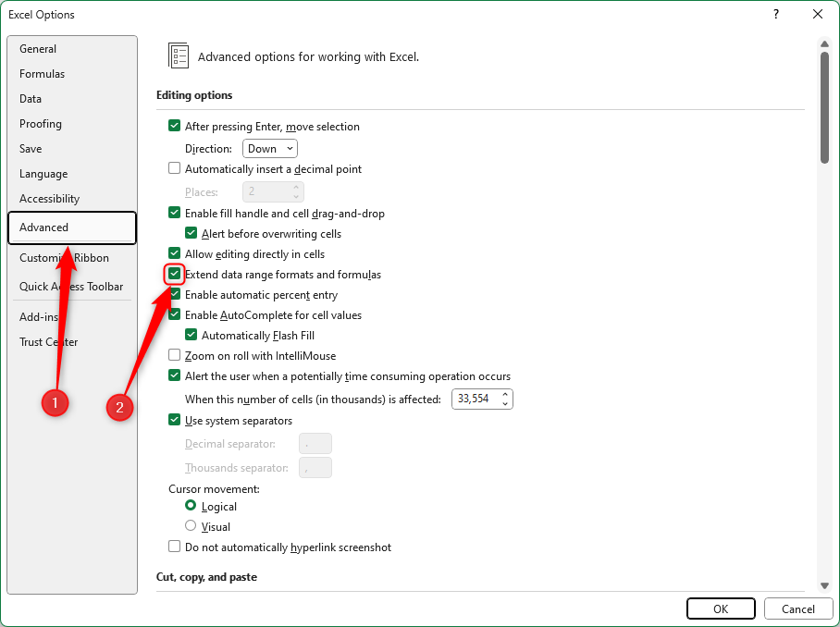The image size is (840, 627).
Task: Increase the number of cells stepper value
Action: tap(505, 395)
